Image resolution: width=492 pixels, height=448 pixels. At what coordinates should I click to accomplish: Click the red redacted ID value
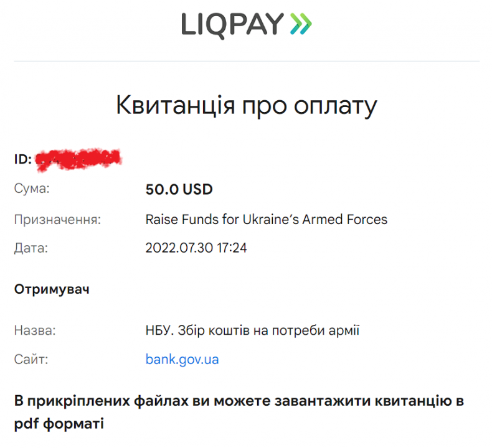pyautogui.click(x=77, y=159)
